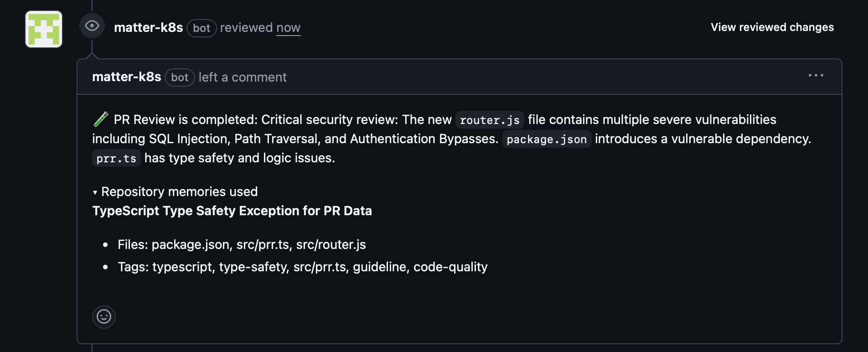The width and height of the screenshot is (868, 352).
Task: Click the left a comment label
Action: point(242,77)
